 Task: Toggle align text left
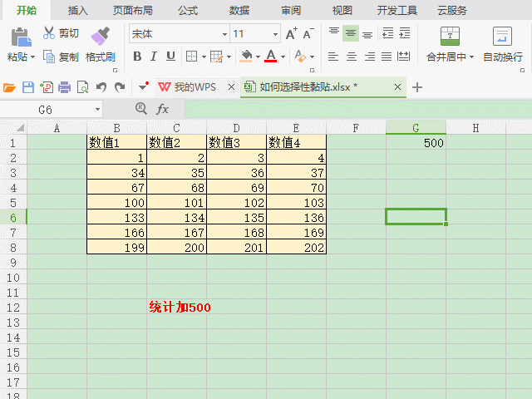(333, 57)
